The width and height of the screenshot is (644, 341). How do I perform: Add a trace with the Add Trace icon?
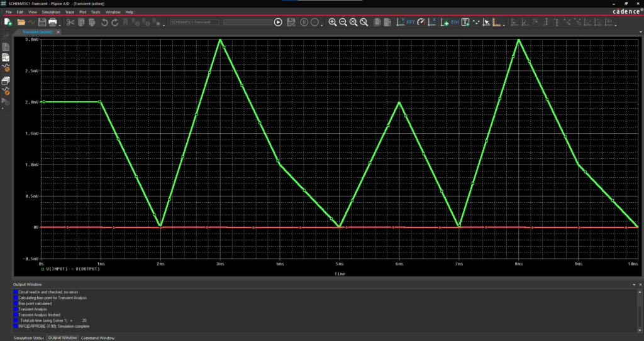445,22
